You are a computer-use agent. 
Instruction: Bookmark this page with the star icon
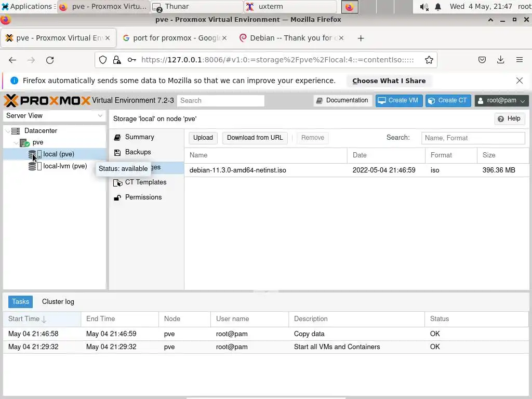[x=429, y=60]
